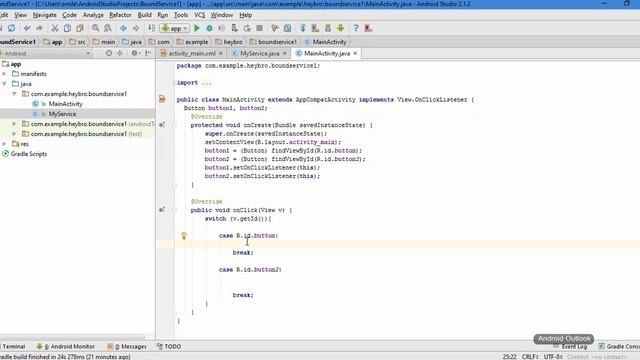Click the Paste clipboard icon
Image resolution: width=640 pixels, height=360 pixels.
80,28
